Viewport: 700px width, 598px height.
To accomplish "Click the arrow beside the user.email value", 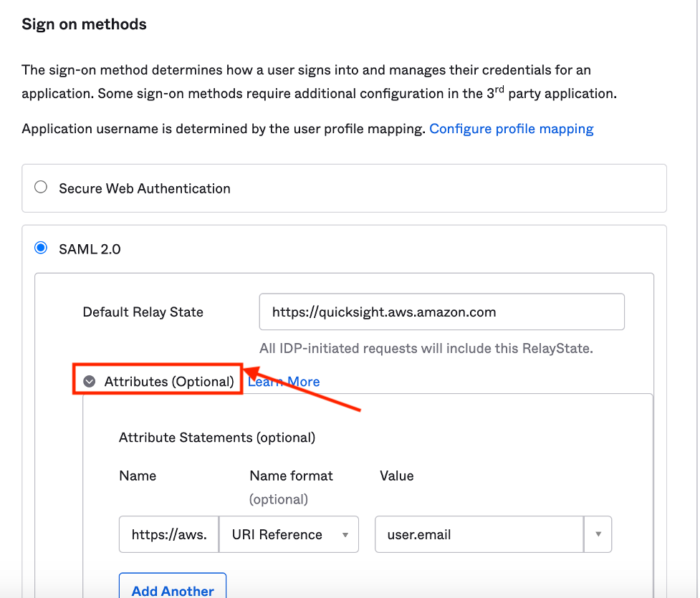I will pyautogui.click(x=598, y=534).
